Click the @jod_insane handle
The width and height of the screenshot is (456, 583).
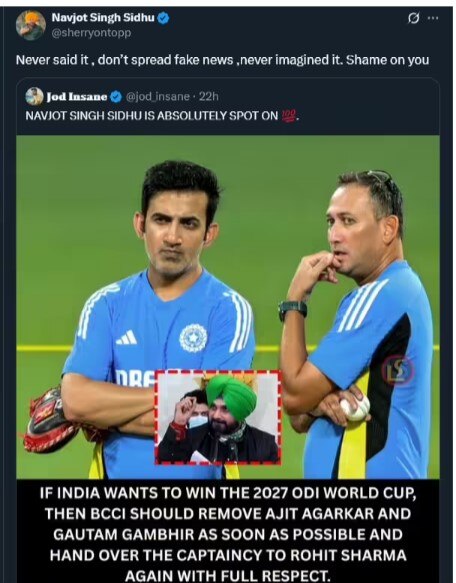tap(158, 97)
